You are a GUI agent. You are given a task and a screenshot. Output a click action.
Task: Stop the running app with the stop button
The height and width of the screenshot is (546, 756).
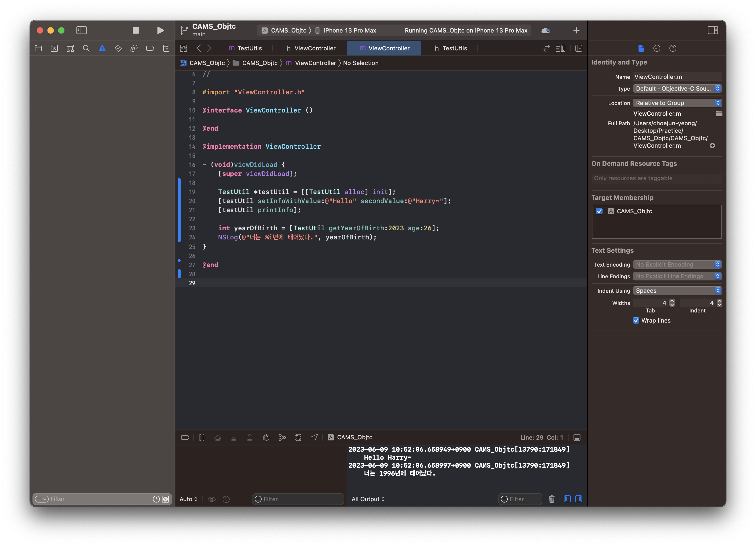click(136, 30)
